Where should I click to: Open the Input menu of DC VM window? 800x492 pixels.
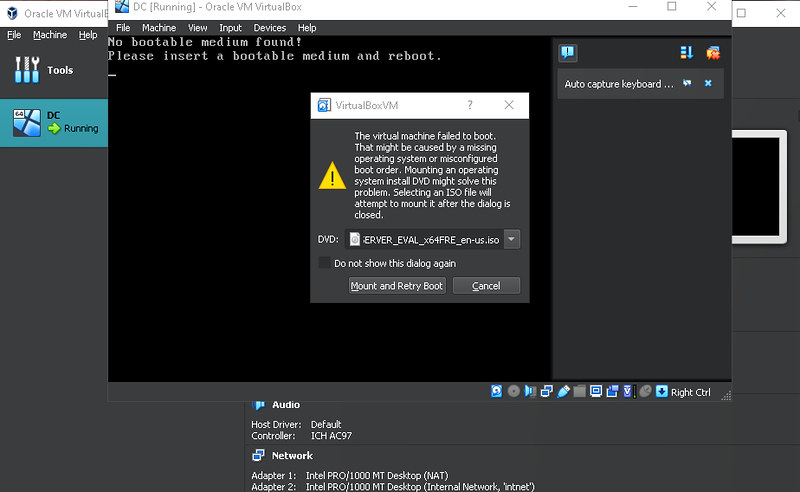tap(231, 28)
